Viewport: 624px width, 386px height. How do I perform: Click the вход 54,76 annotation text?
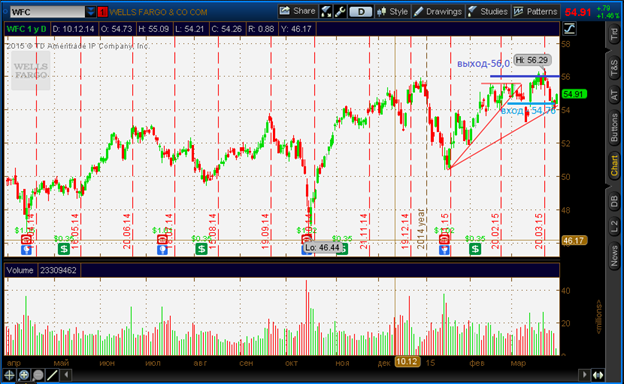pos(528,111)
